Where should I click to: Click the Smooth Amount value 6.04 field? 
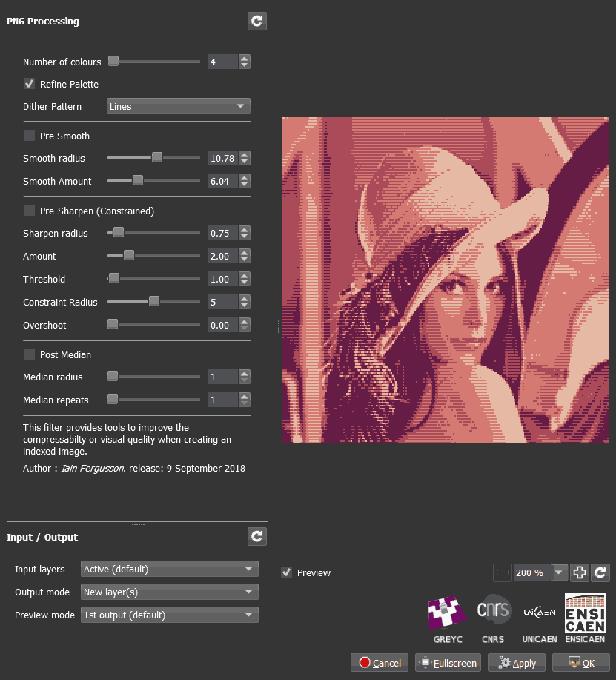coord(223,181)
